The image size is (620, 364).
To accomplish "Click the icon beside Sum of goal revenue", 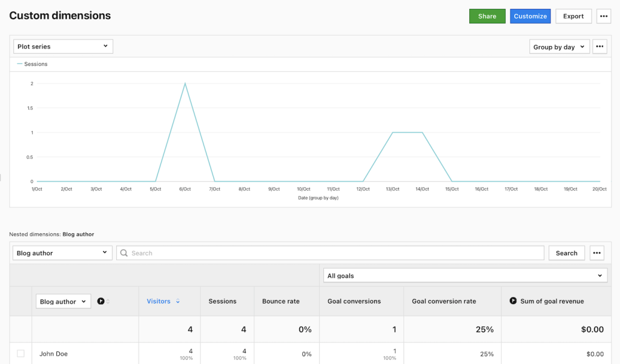I will tap(513, 301).
